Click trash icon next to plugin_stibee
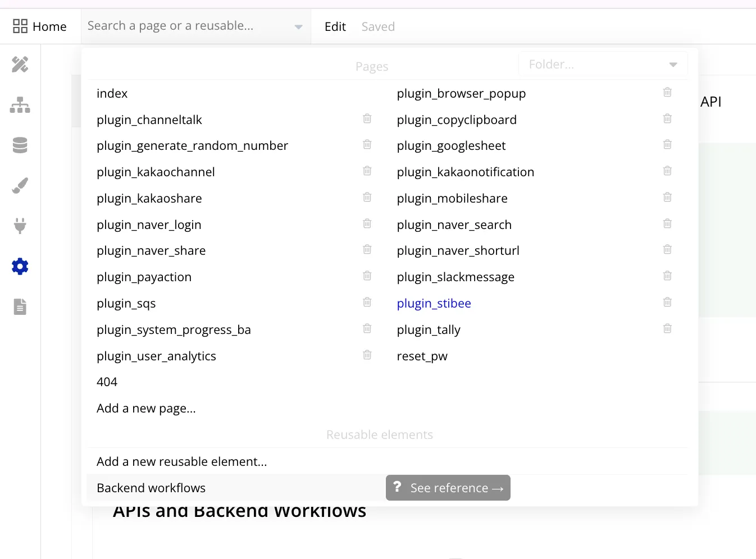Image resolution: width=756 pixels, height=559 pixels. [x=667, y=302]
